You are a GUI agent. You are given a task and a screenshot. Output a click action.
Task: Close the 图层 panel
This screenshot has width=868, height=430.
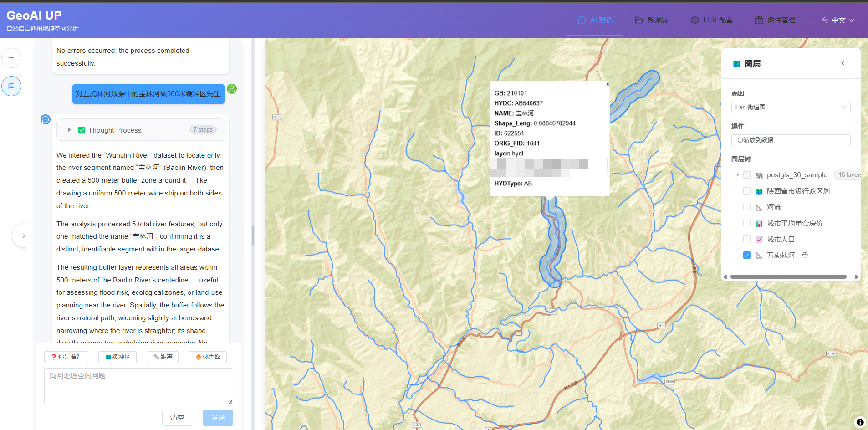[842, 63]
